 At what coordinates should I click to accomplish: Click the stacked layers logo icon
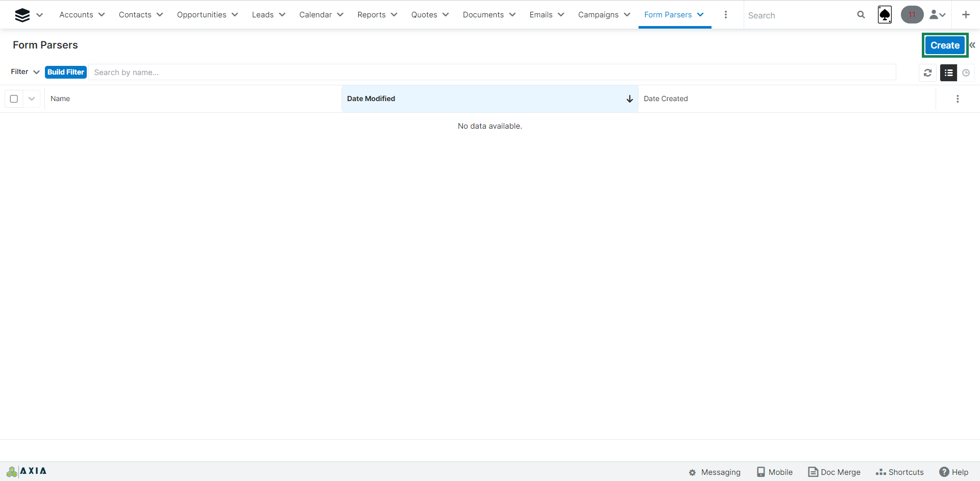coord(22,15)
